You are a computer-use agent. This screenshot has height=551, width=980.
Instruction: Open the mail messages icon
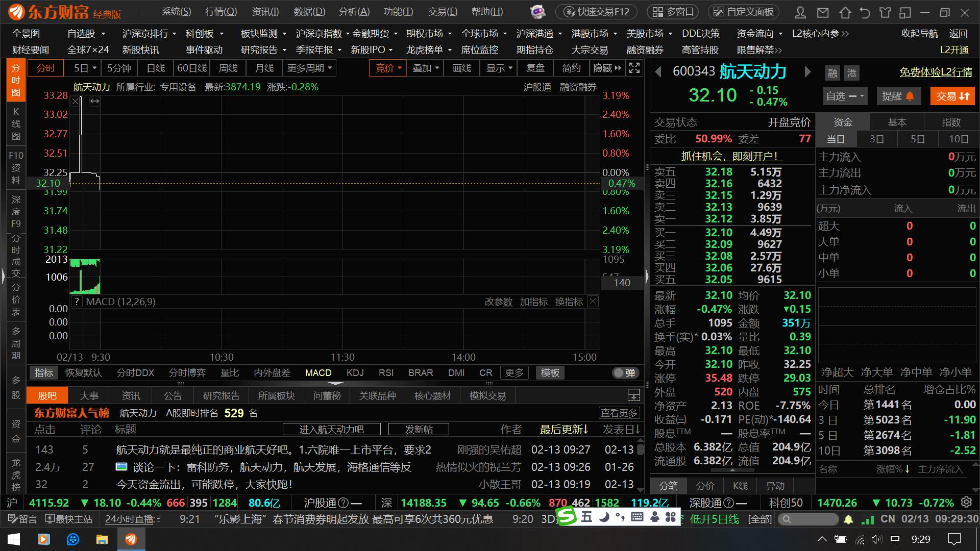(x=823, y=12)
